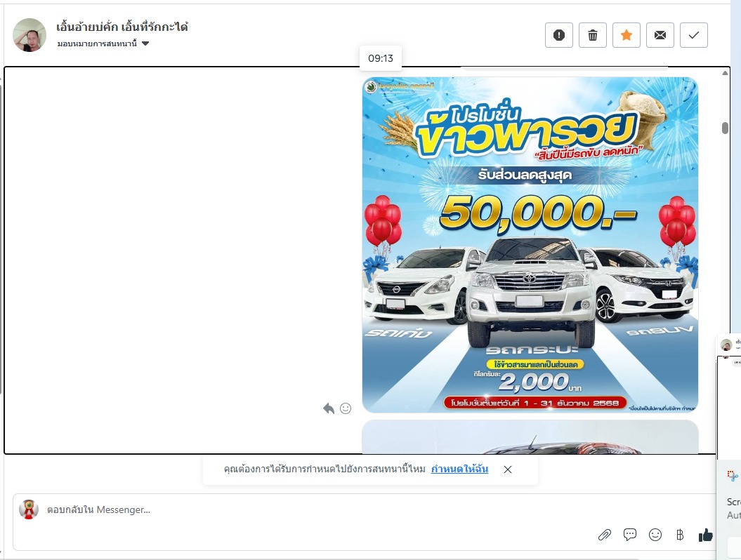Open the assign conversation dropdown
Screen dimensions: 741x560
[x=103, y=44]
